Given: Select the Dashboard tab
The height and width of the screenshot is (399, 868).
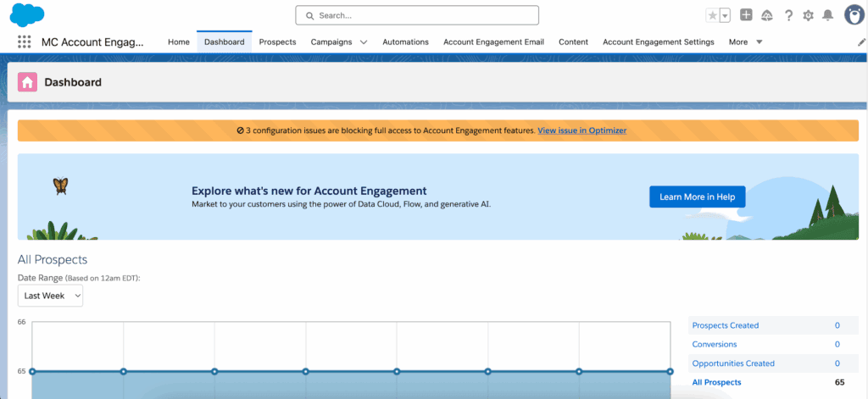Looking at the screenshot, I should [x=224, y=42].
